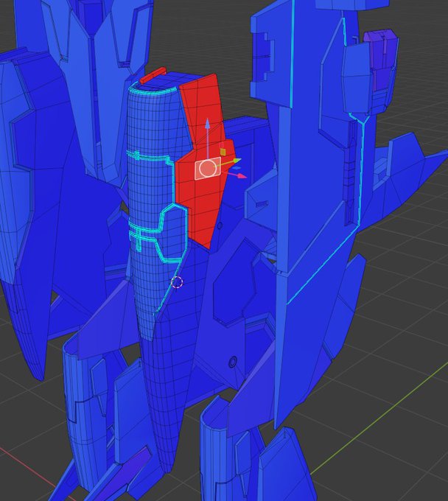Click the blue Z-axis arrow of the move gizmo
This screenshot has width=448, height=501.
(x=207, y=123)
